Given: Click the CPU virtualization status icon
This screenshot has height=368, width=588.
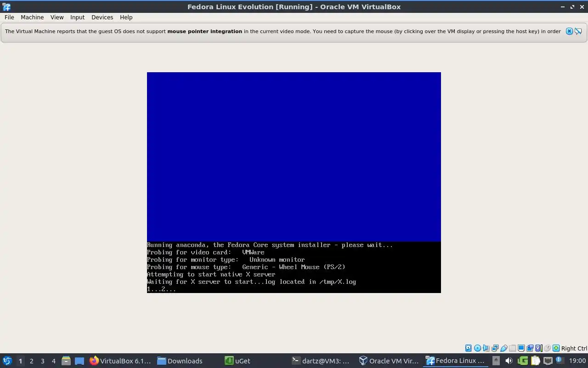Looking at the screenshot, I should click(x=539, y=348).
